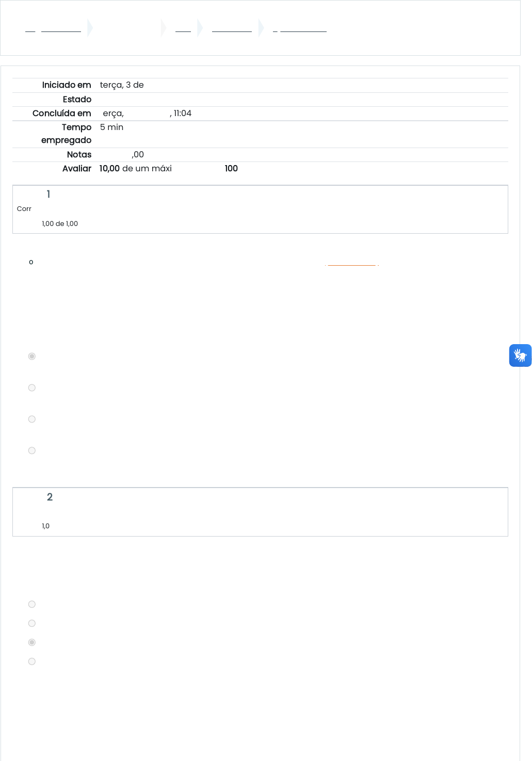This screenshot has width=532, height=761.
Task: Click the "1,00 de 1,00" score label
Action: click(60, 224)
